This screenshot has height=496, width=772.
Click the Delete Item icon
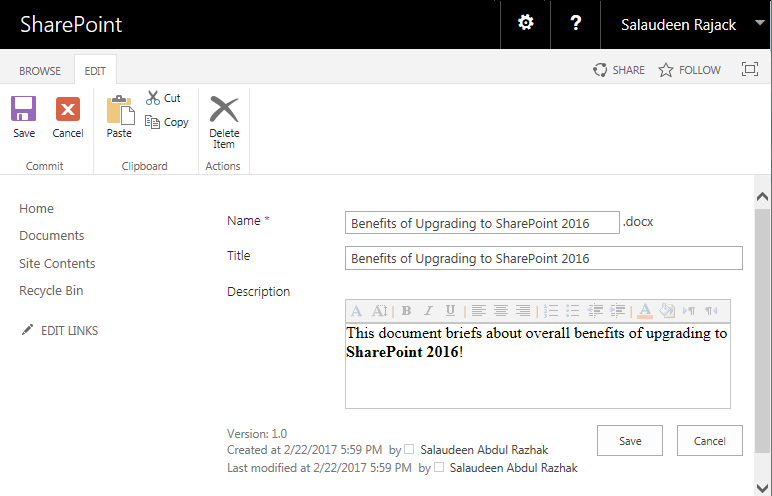coord(224,109)
